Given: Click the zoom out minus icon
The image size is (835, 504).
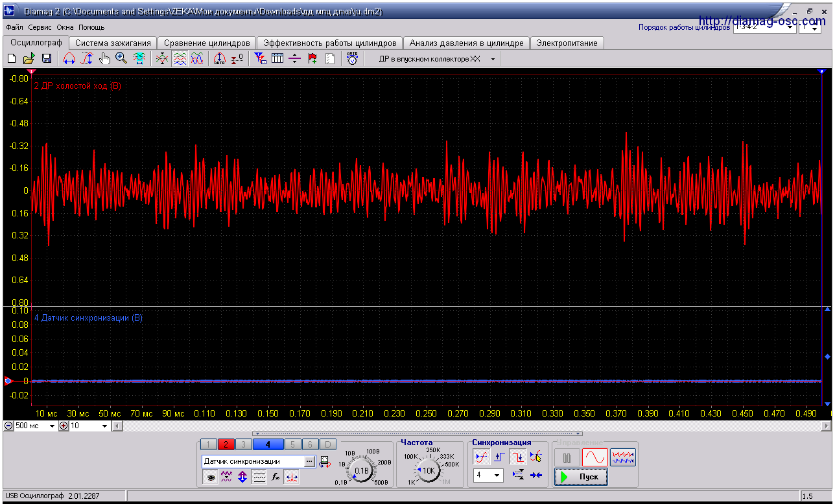Looking at the screenshot, I should 8,426.
